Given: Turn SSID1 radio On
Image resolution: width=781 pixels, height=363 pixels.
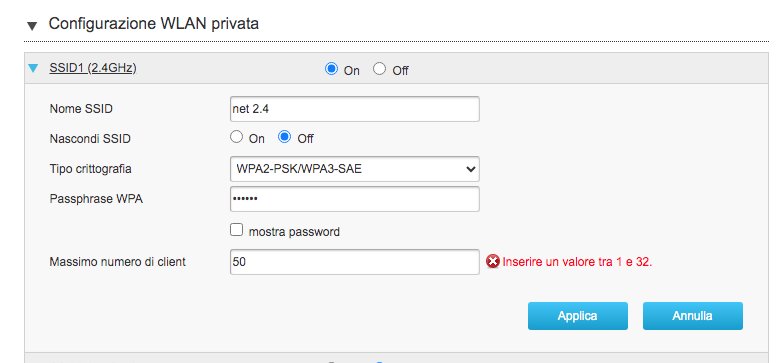Looking at the screenshot, I should click(331, 69).
